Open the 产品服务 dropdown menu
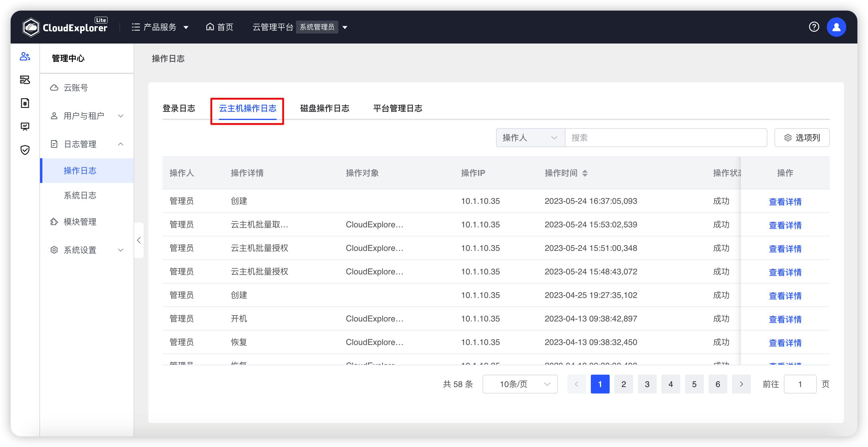868x447 pixels. [162, 27]
